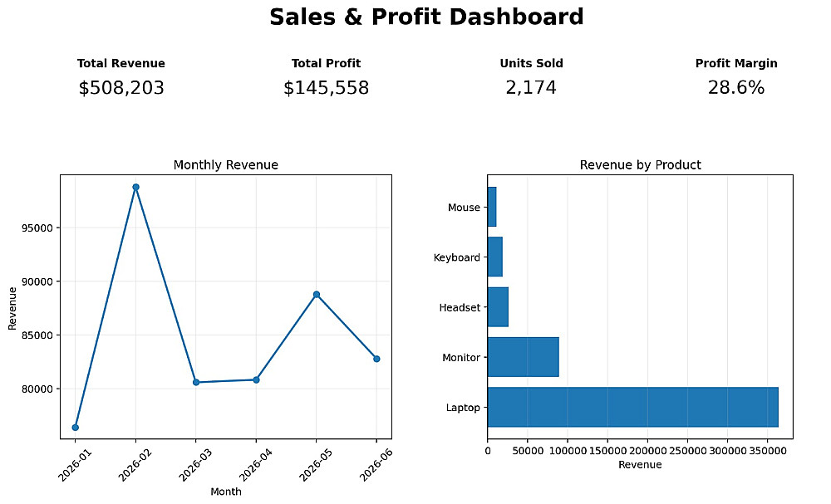
Task: Select the Monitor revenue bar
Action: 523,357
